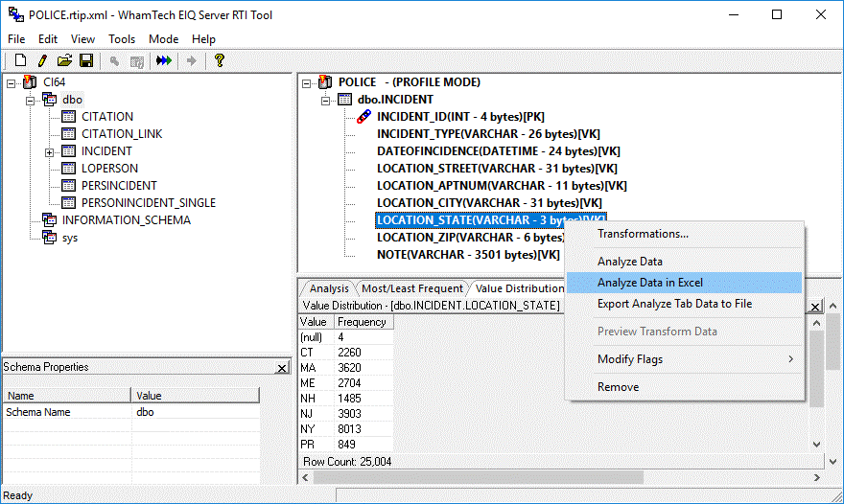Switch to the Analysis tab
844x504 pixels.
pos(329,288)
